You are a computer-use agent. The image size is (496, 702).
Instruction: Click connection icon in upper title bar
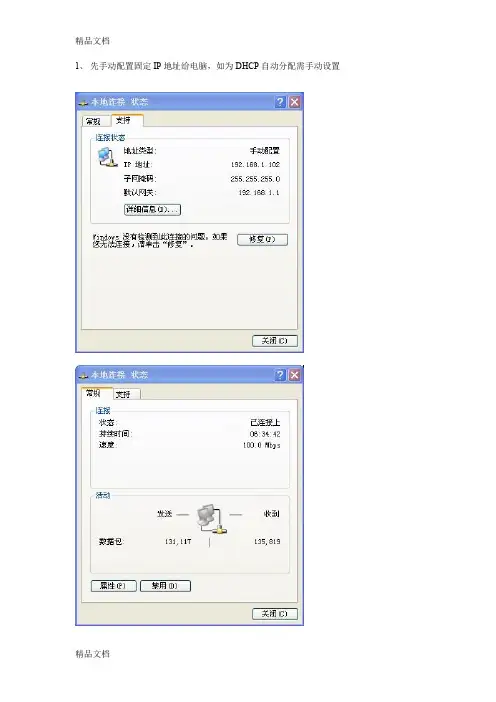tap(83, 103)
